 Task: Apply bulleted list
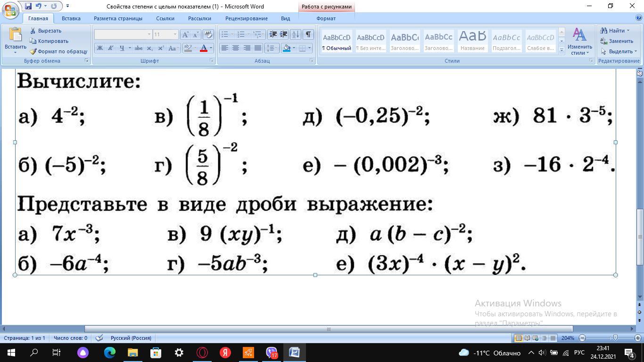click(x=225, y=34)
